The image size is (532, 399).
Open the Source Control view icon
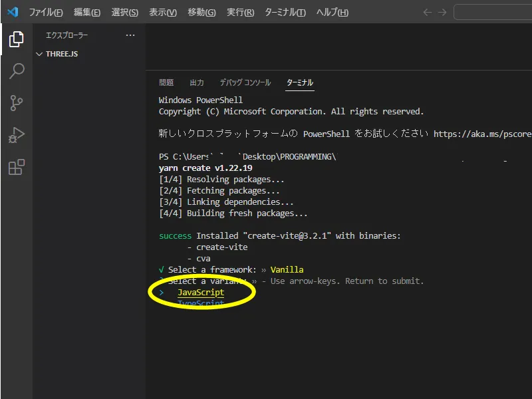click(16, 103)
